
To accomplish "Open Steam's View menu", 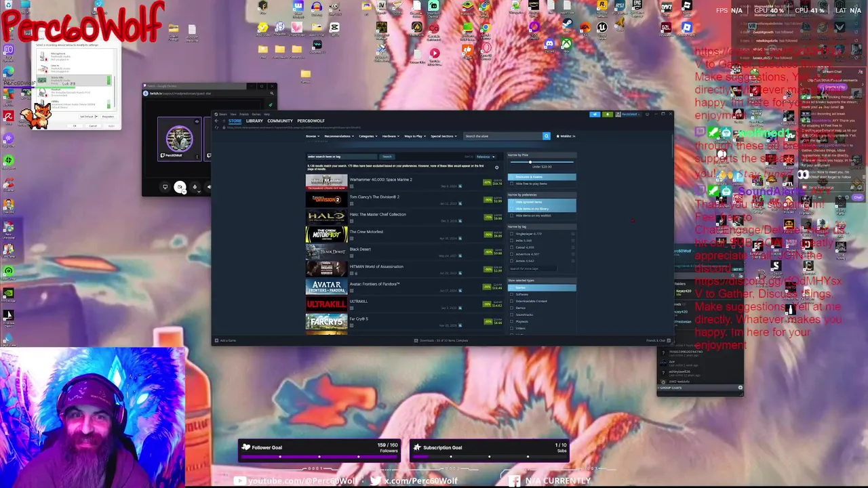I will click(233, 114).
